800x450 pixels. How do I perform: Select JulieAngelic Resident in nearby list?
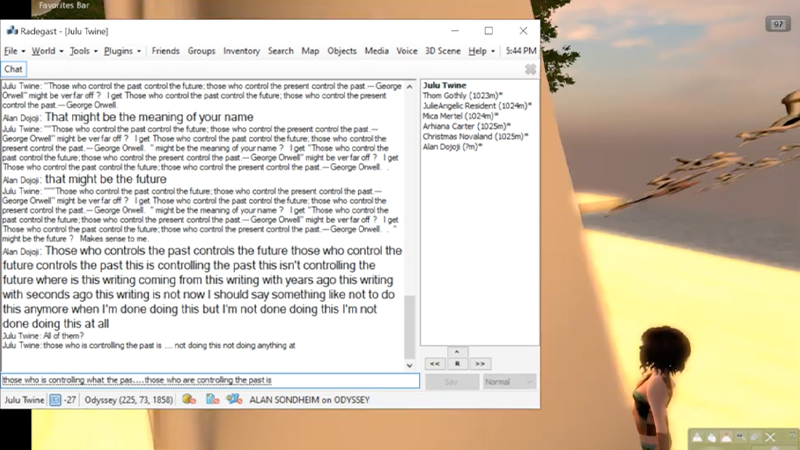(x=477, y=106)
